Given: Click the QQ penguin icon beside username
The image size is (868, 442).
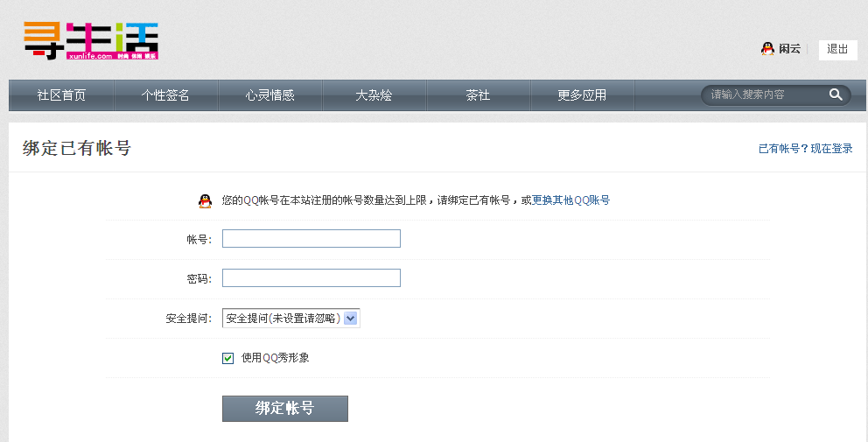Looking at the screenshot, I should (x=767, y=49).
